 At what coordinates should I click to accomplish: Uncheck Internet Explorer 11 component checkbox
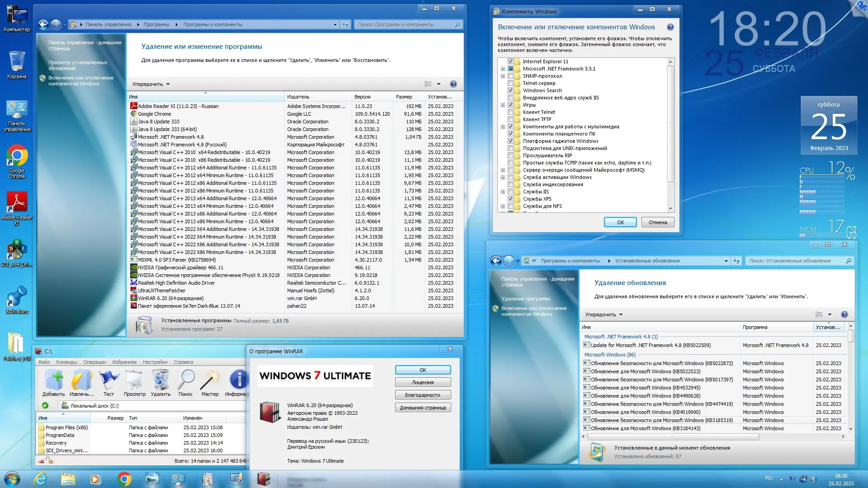point(510,61)
